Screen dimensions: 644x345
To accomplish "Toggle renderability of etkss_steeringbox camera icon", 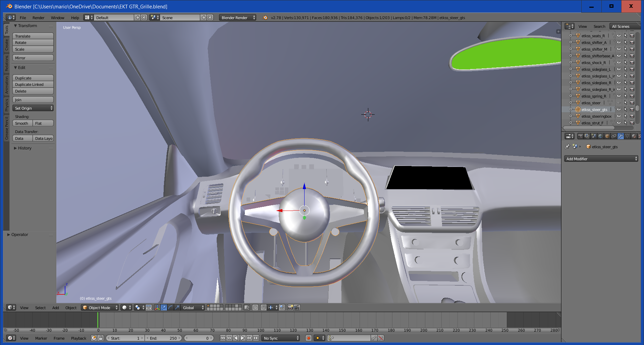I will click(632, 116).
